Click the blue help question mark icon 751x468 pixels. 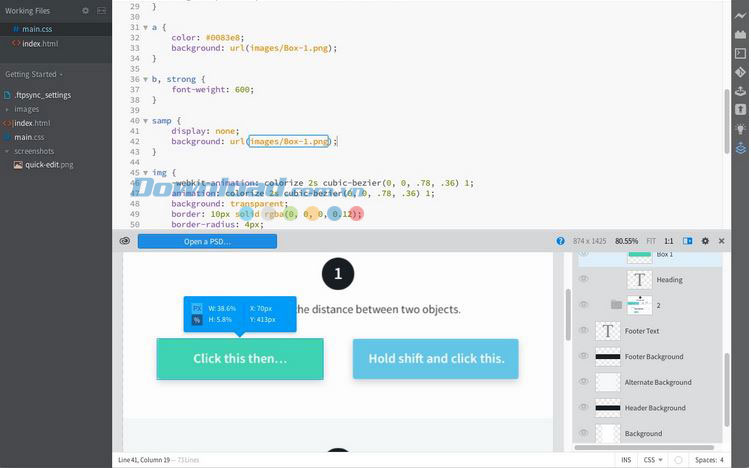561,241
